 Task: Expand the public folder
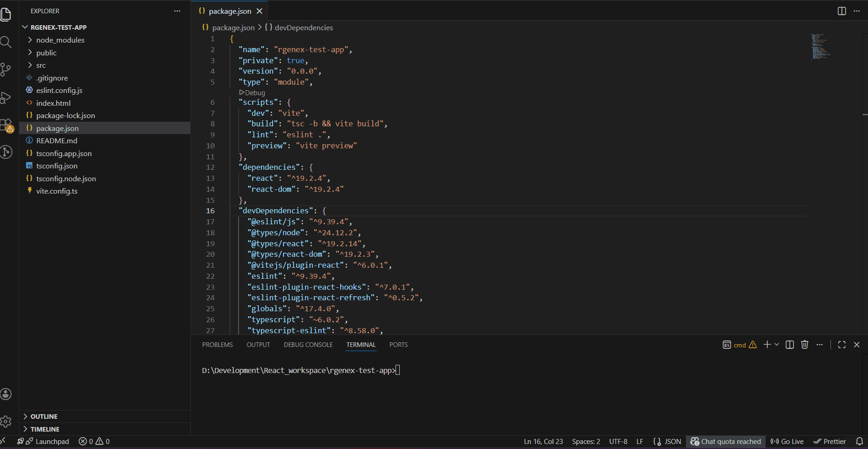105,53
